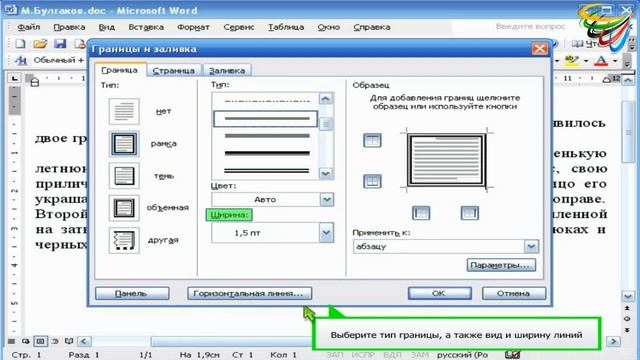Click the New document icon in the toolbar
This screenshot has height=360, width=640.
tap(20, 43)
